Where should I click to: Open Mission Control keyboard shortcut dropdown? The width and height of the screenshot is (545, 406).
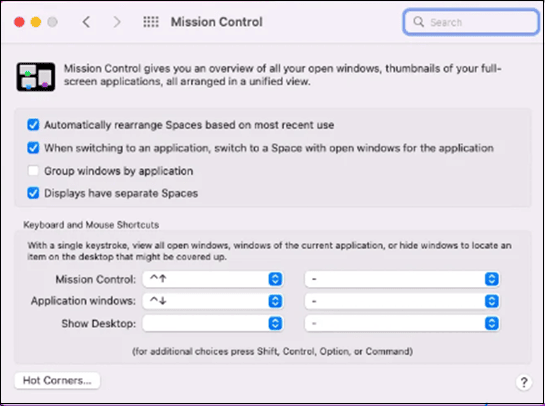point(213,279)
